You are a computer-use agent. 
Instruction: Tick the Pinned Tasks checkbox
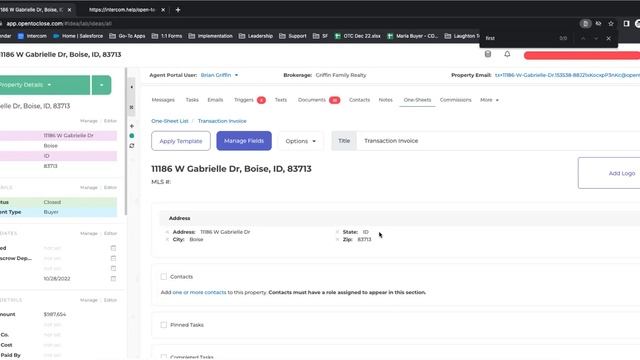pos(164,325)
